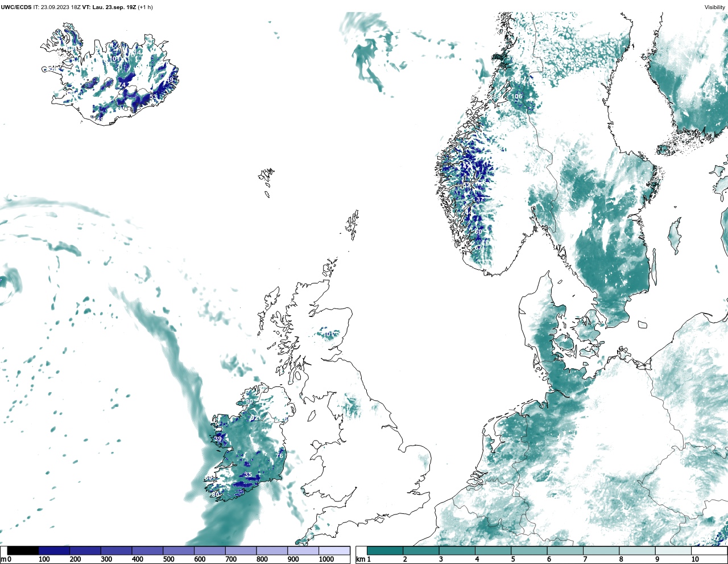
Task: Click the UWC/ECDS source label
Action: click(x=16, y=7)
